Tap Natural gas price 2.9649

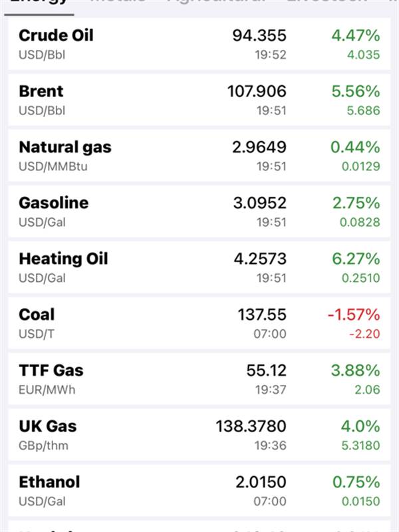coord(259,148)
